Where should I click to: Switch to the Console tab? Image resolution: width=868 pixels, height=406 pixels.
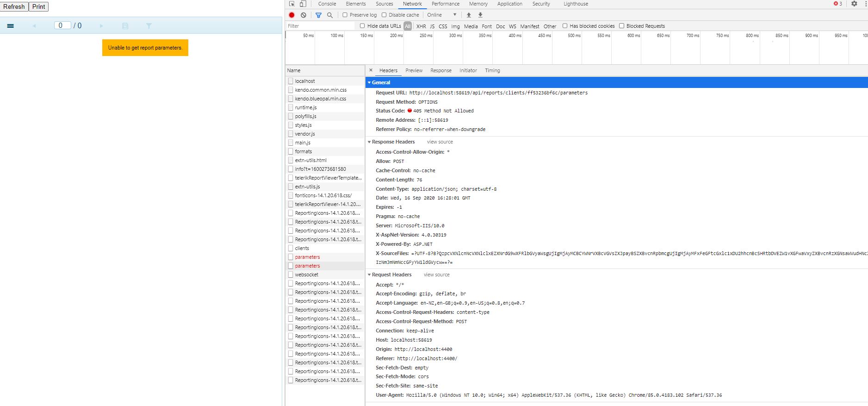coord(327,4)
